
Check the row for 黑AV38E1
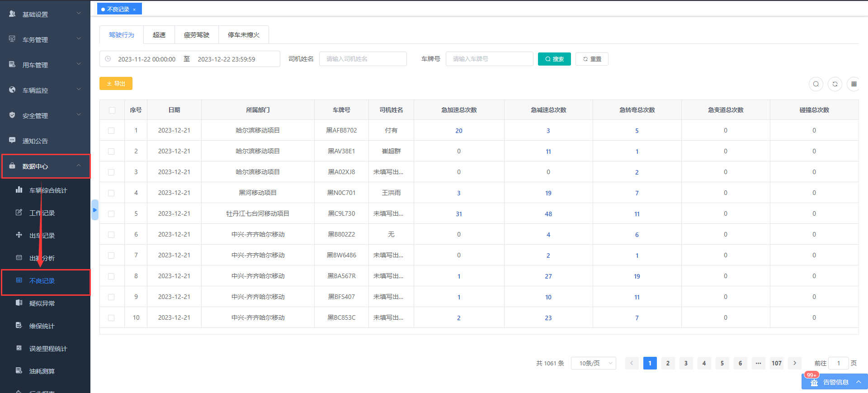click(111, 152)
